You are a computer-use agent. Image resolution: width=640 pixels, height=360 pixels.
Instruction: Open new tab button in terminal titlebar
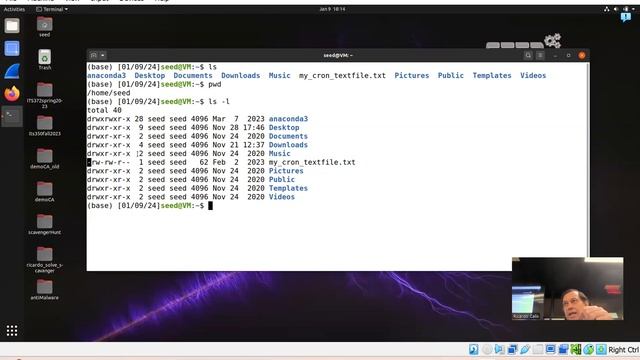[x=93, y=55]
